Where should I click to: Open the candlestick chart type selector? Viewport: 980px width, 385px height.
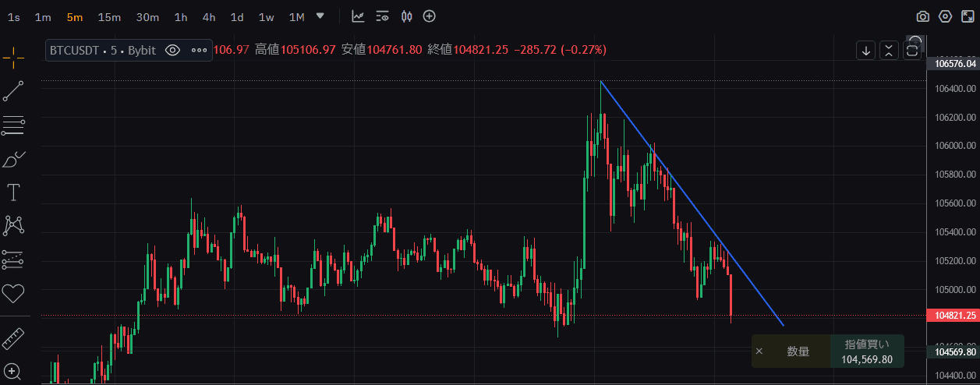406,16
